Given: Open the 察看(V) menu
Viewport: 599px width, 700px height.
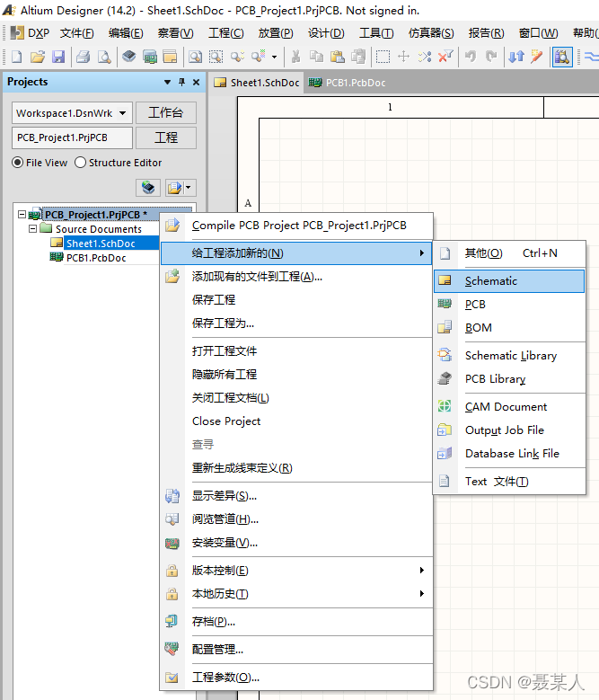Looking at the screenshot, I should click(176, 33).
